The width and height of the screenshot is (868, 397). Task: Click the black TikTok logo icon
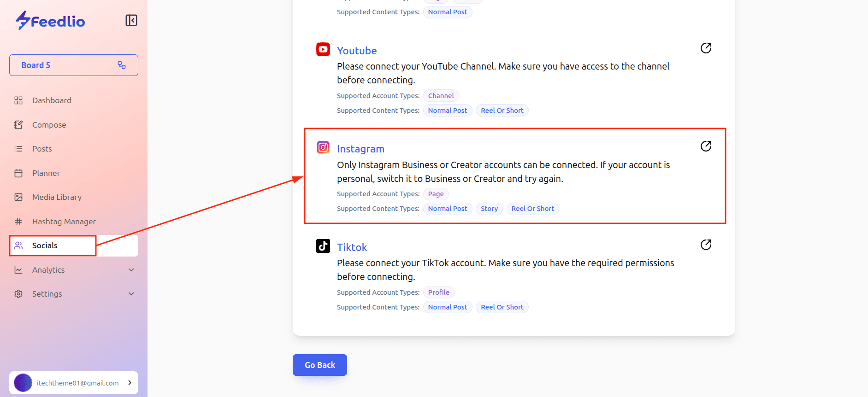323,246
